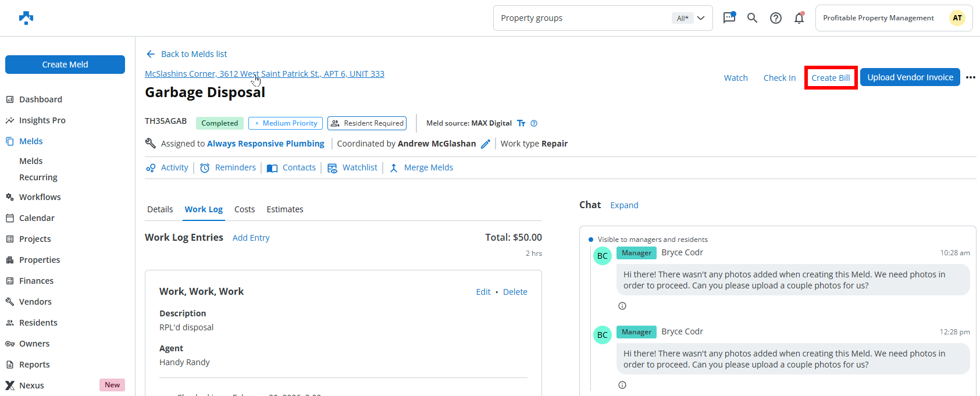This screenshot has width=980, height=396.
Task: Open the notifications bell
Action: click(x=799, y=18)
